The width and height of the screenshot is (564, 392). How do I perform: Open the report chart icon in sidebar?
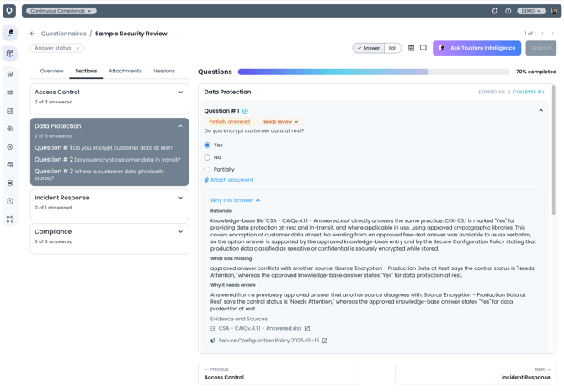(10, 110)
